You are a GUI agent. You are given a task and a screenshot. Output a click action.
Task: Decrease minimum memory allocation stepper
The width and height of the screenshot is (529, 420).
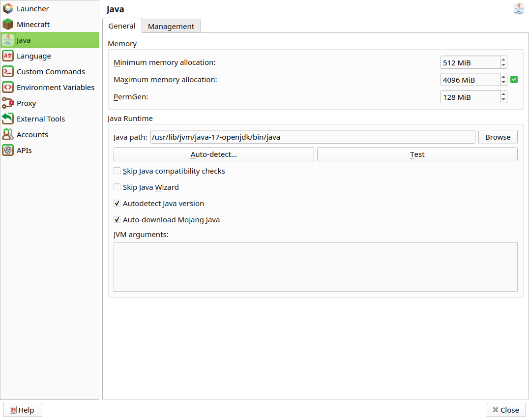pyautogui.click(x=503, y=65)
